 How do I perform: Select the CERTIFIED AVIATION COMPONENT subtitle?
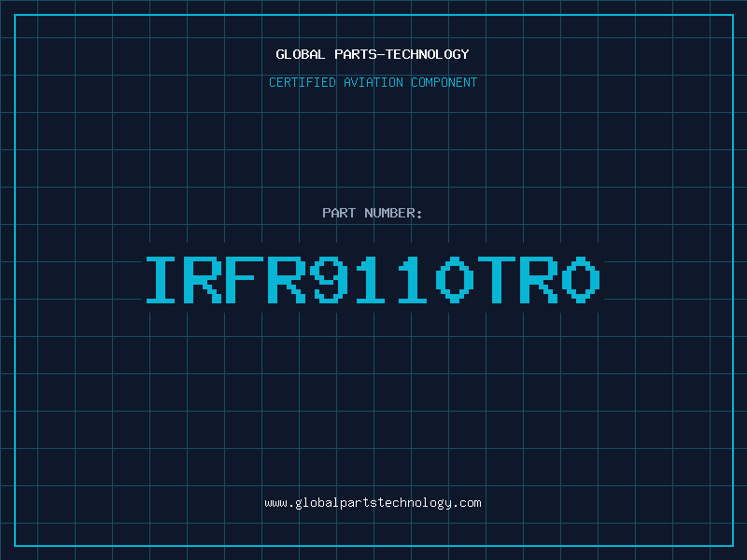[373, 82]
